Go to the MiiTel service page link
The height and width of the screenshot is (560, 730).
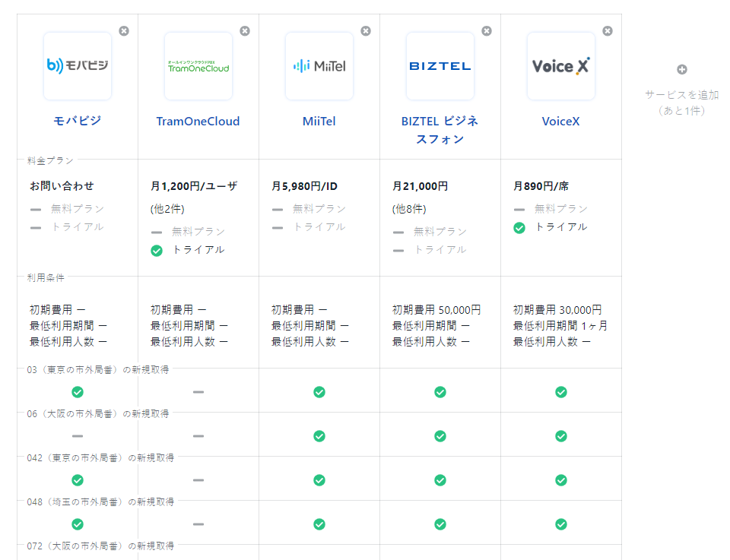(x=319, y=122)
